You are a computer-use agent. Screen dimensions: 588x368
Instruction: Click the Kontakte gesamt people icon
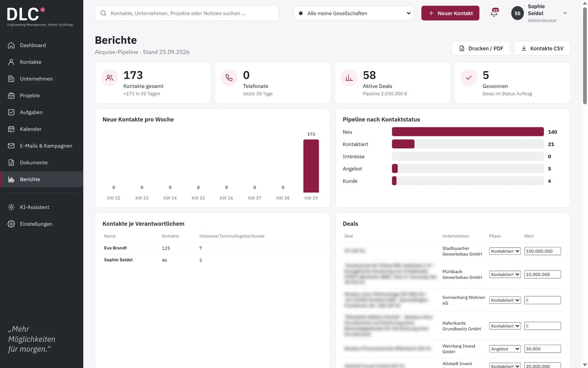110,78
